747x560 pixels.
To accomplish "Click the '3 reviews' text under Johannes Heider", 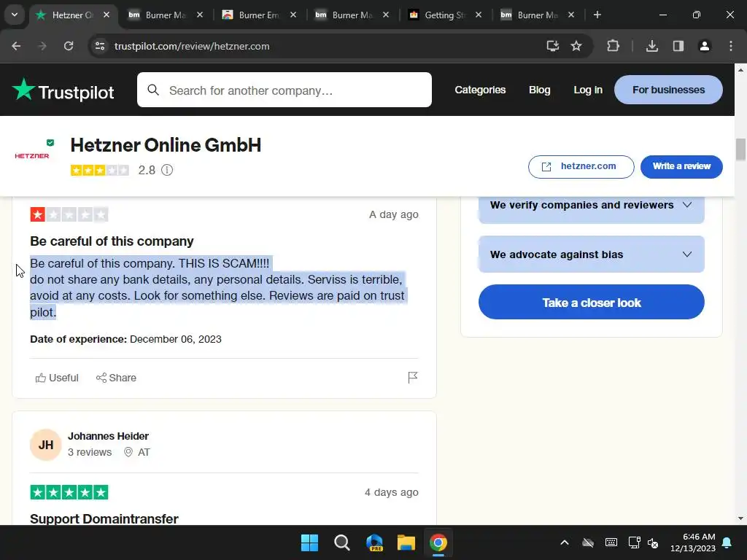I will tap(90, 452).
